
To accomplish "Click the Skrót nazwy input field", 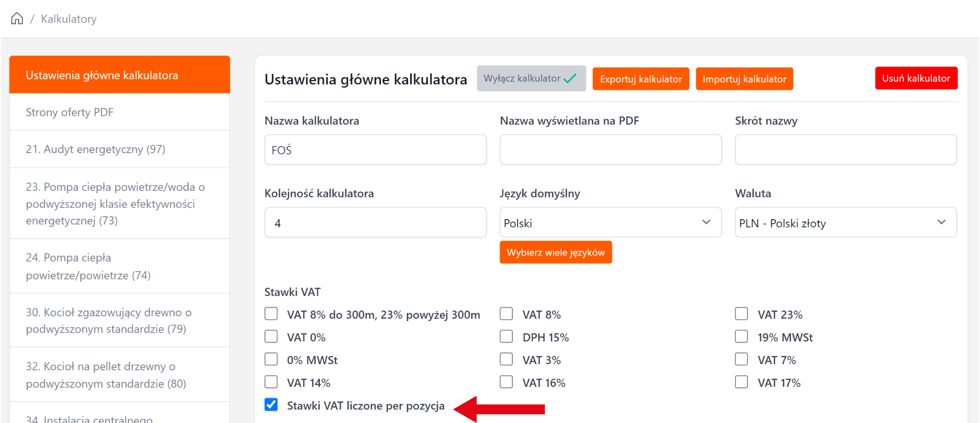I will 846,150.
